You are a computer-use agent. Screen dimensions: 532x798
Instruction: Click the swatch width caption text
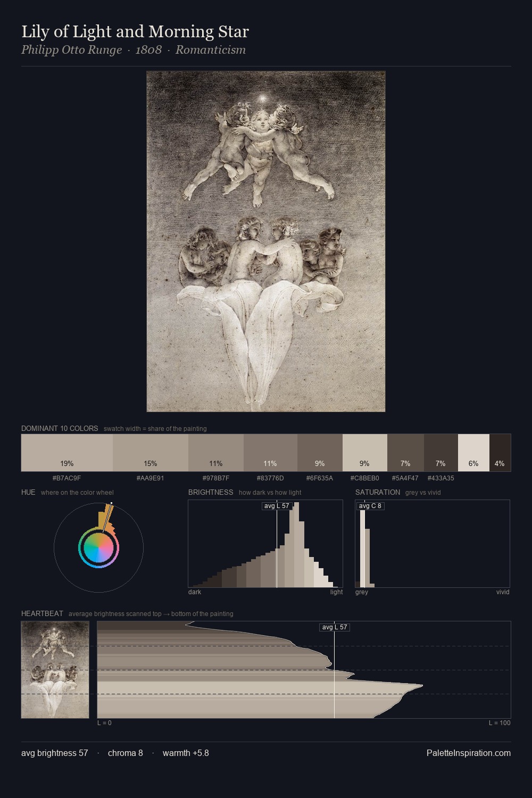(x=155, y=429)
